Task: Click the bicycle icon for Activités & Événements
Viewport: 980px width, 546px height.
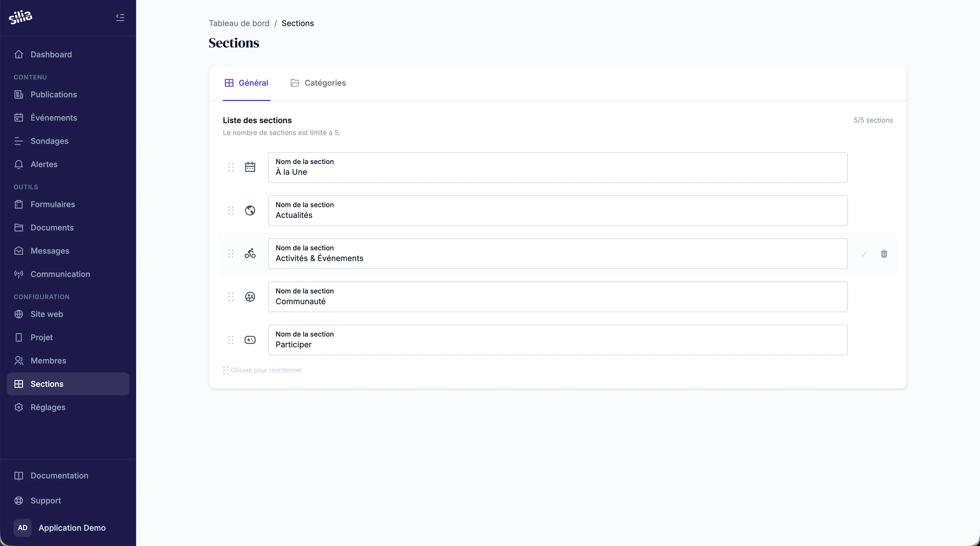Action: pos(250,254)
